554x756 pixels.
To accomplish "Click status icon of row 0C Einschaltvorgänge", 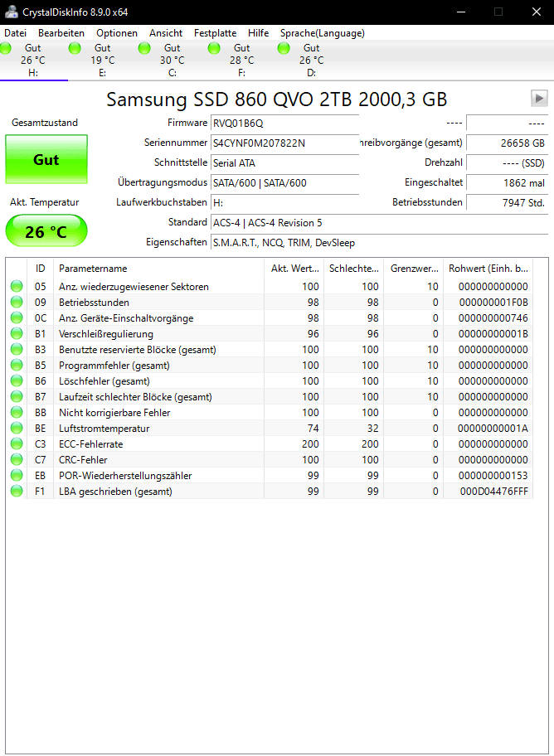I will click(x=17, y=318).
